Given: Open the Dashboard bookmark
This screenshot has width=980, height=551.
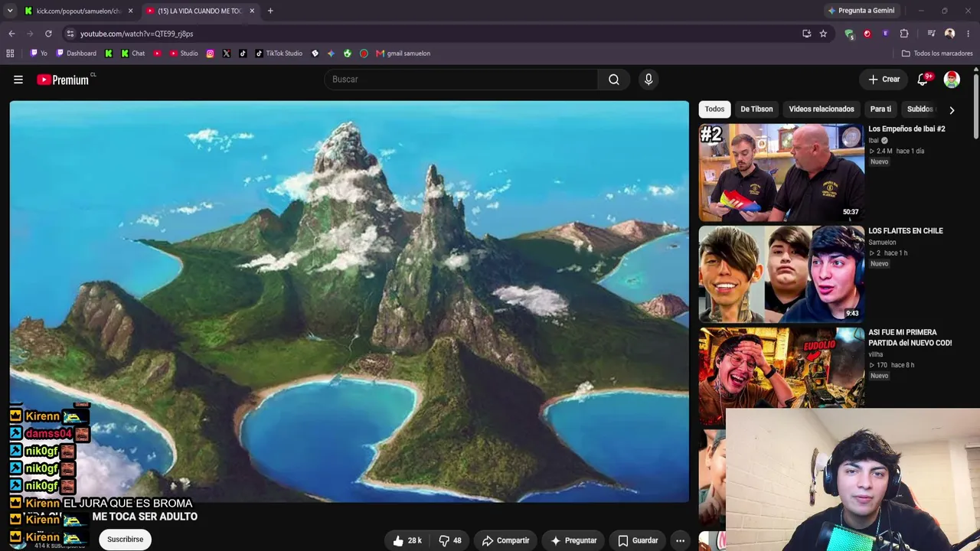Looking at the screenshot, I should [77, 54].
